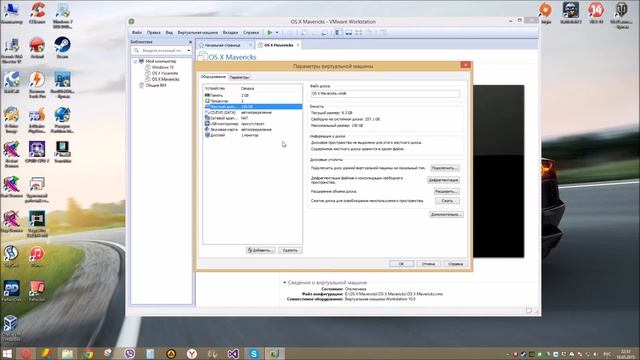Image resolution: width=640 pixels, height=360 pixels.
Task: Open Google Chrome from the taskbar
Action: pyautogui.click(x=88, y=353)
